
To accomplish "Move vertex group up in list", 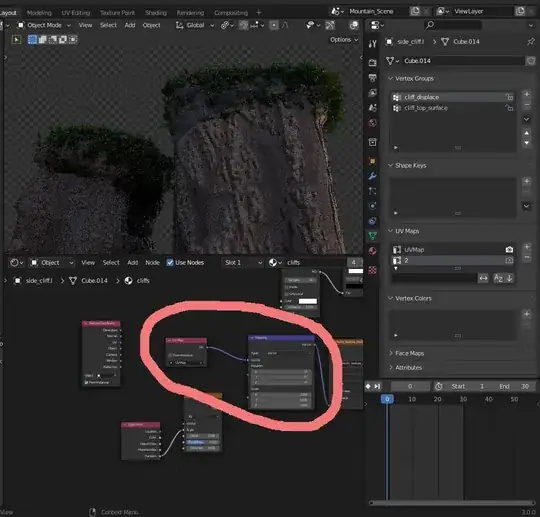I will (x=527, y=133).
